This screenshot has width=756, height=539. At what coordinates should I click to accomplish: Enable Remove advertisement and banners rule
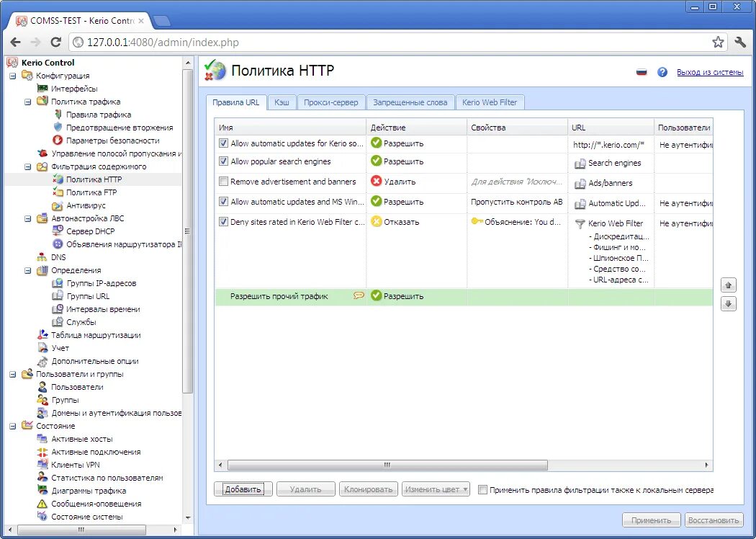point(223,182)
